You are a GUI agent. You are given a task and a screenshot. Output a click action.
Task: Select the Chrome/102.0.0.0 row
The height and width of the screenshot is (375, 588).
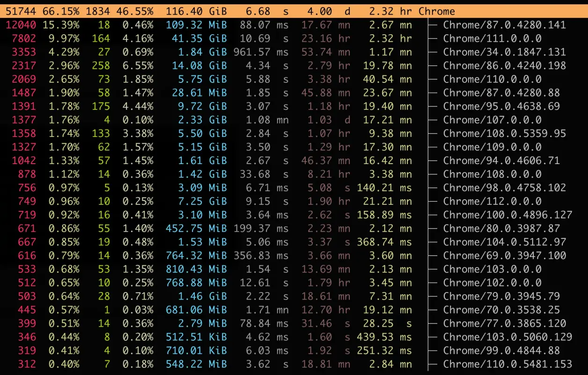(294, 283)
